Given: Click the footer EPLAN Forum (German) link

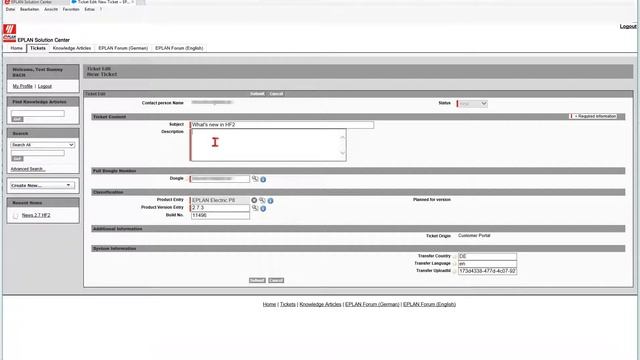Looking at the screenshot, I should pos(372,304).
